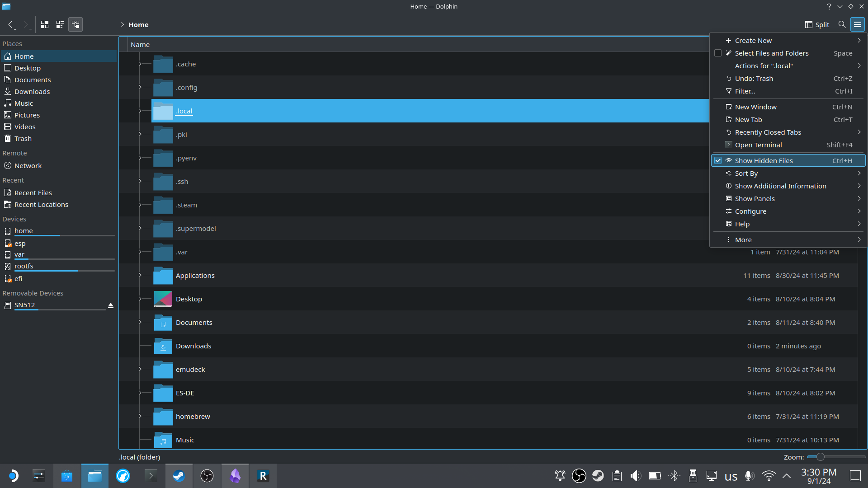Eject the SN512 removable device
The height and width of the screenshot is (488, 868).
[111, 305]
